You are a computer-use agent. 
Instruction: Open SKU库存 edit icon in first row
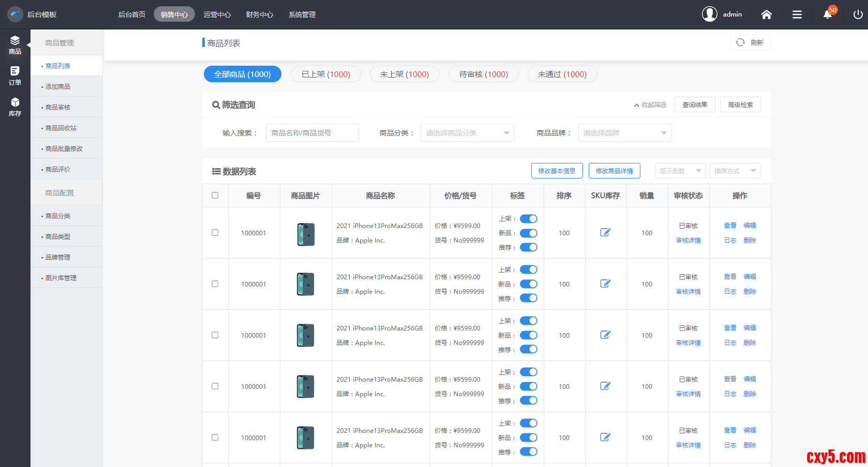pos(605,233)
